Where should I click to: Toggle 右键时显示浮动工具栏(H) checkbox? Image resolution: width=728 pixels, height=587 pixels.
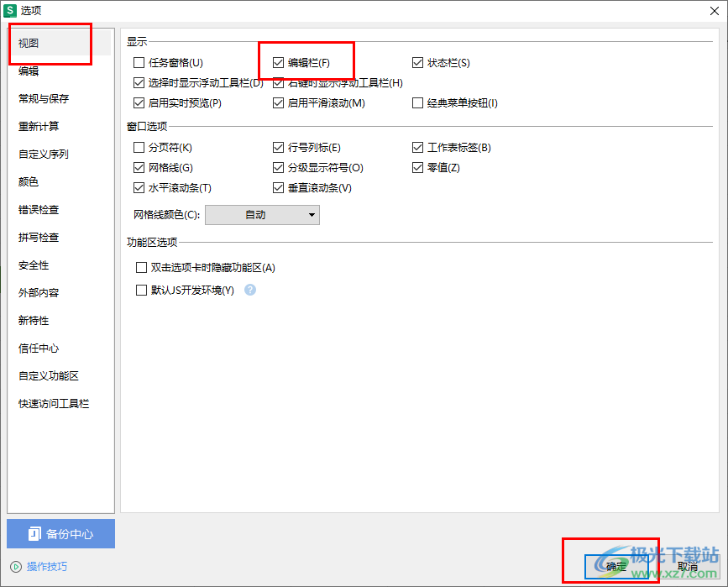pyautogui.click(x=278, y=82)
